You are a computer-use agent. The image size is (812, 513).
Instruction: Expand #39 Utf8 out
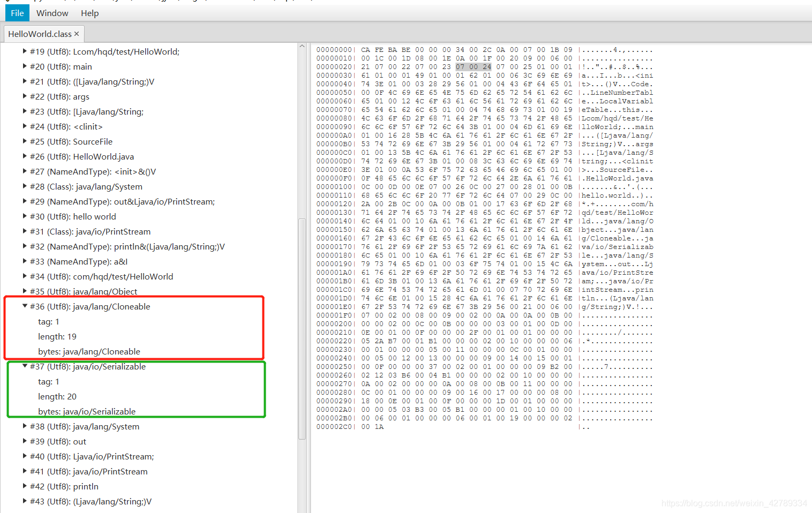[25, 441]
